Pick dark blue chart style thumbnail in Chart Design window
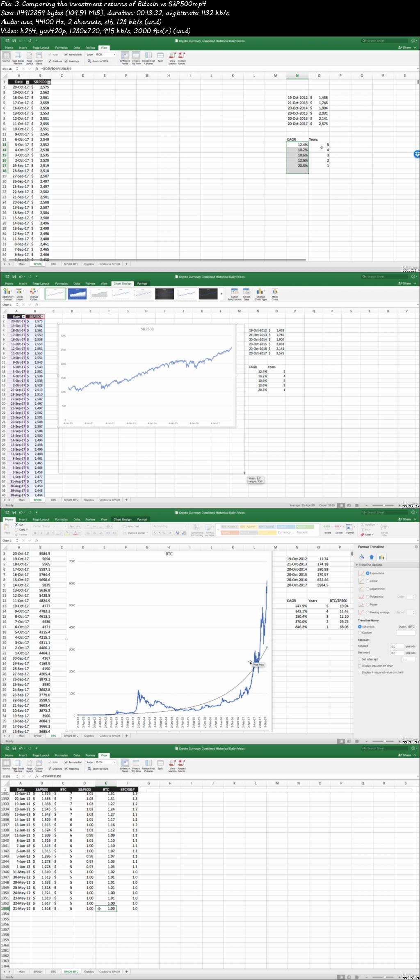The width and height of the screenshot is (420, 980). [x=77, y=294]
